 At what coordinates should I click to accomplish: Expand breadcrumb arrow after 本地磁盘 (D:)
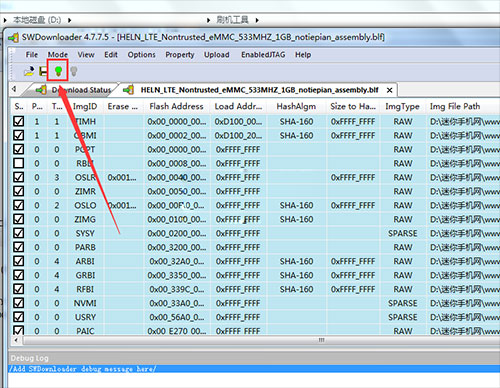(x=69, y=20)
